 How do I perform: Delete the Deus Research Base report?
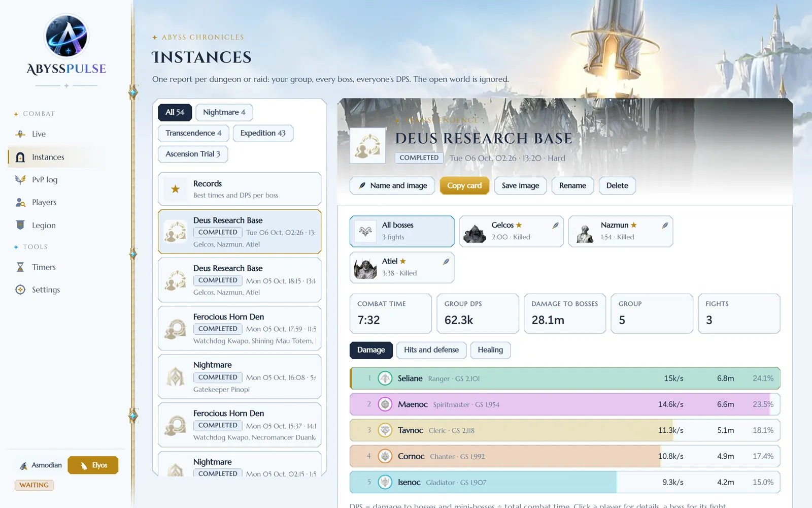point(617,185)
